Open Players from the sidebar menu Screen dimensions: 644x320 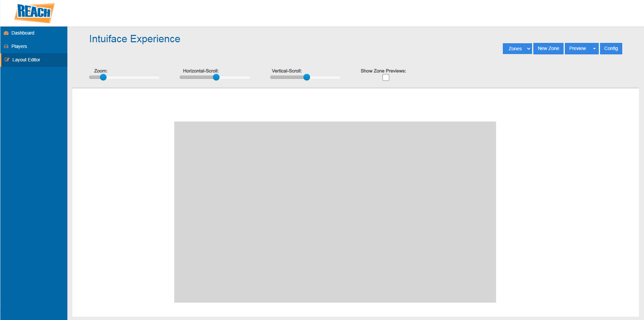click(x=19, y=46)
